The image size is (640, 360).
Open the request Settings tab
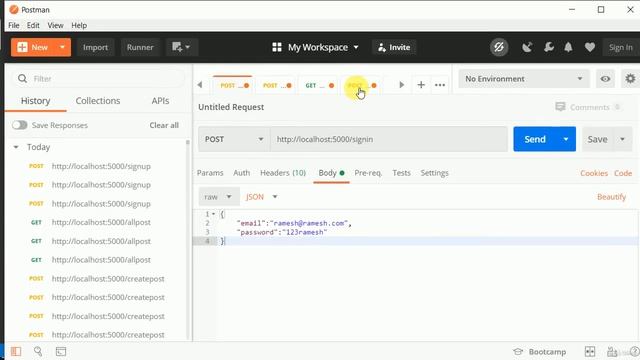tap(434, 173)
